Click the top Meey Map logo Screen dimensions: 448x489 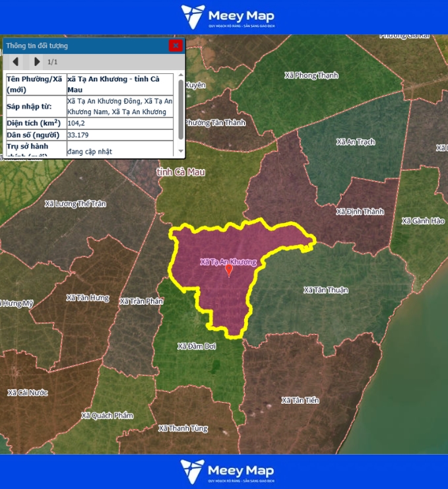228,17
